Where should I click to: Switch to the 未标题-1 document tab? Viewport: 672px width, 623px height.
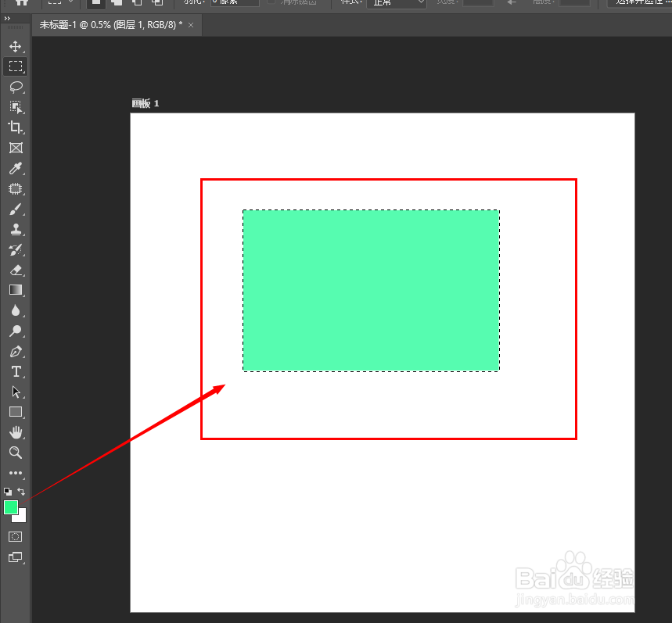tap(110, 25)
